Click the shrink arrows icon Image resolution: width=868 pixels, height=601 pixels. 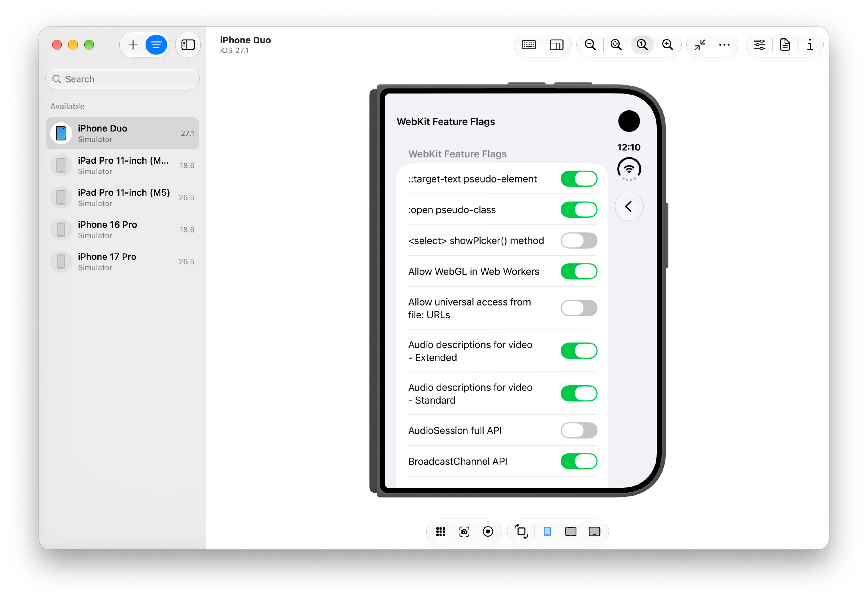pos(699,45)
